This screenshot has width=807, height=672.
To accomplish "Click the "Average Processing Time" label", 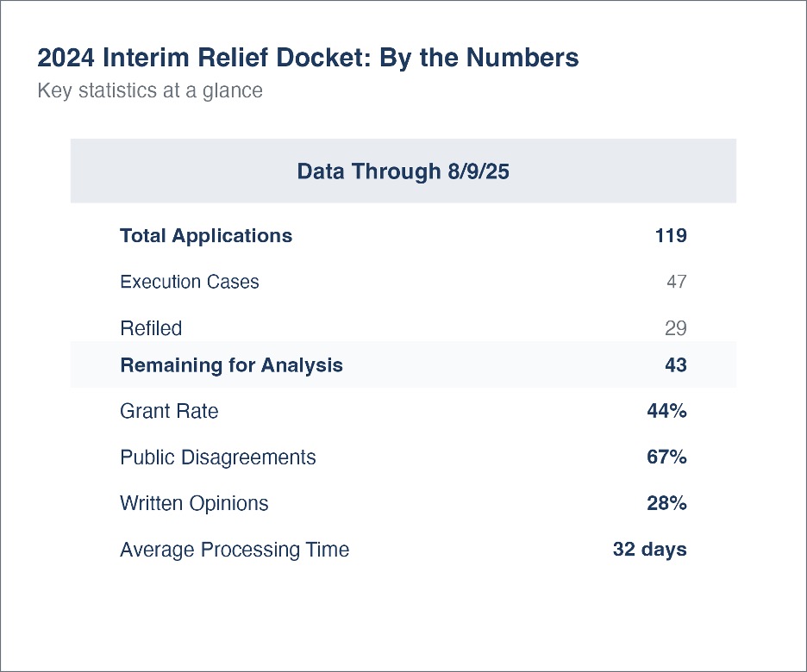I will (x=235, y=550).
